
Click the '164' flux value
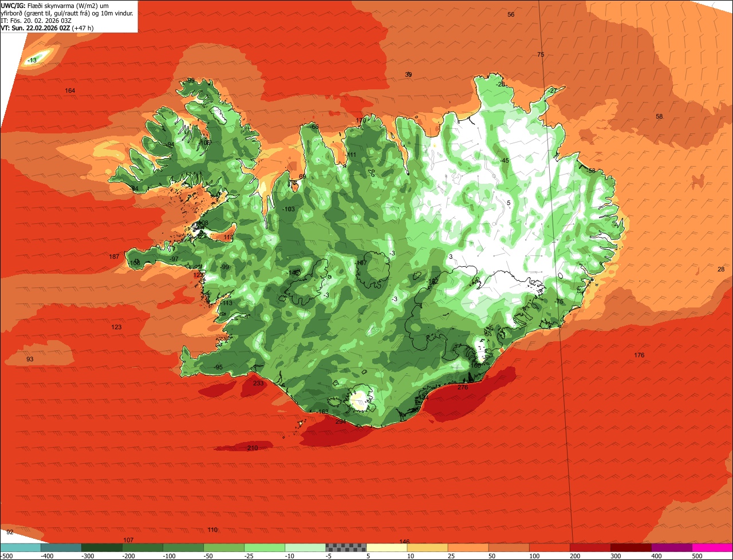coord(70,90)
